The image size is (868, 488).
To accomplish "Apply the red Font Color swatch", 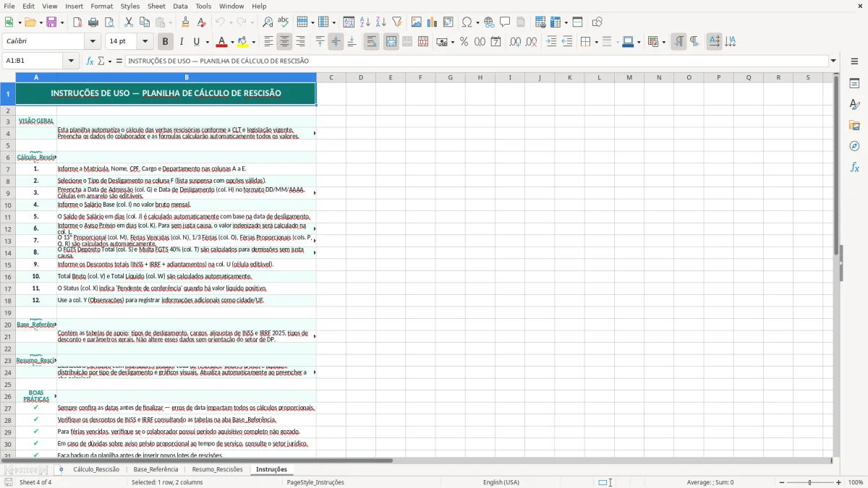I will coord(223,42).
